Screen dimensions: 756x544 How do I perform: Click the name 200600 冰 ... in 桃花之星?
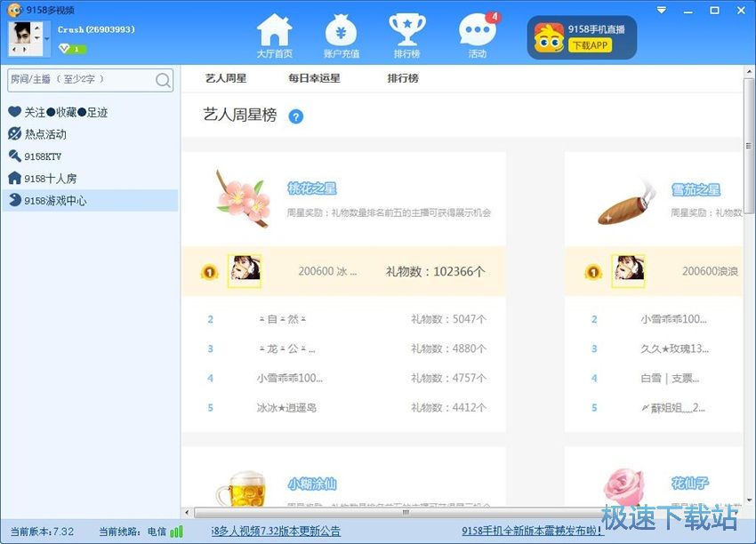point(327,271)
